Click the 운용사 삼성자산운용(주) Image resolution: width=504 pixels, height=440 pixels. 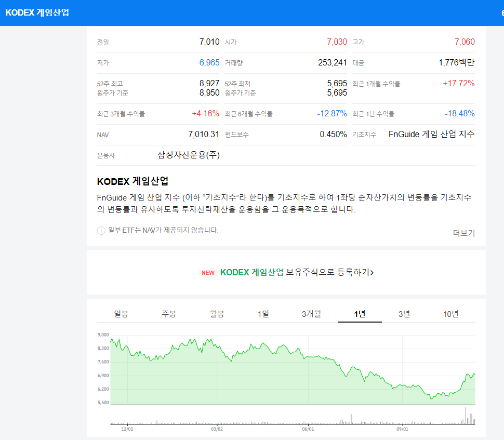189,155
